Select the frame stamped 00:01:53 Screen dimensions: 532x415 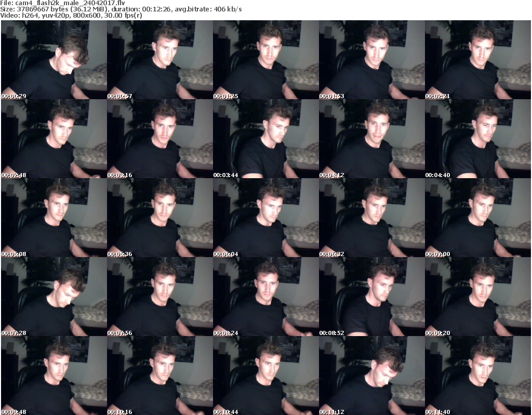pos(371,60)
